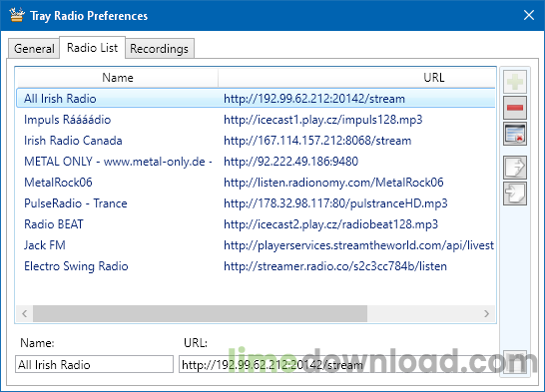Select the Jack FM station
The height and width of the screenshot is (392, 545).
tap(45, 245)
